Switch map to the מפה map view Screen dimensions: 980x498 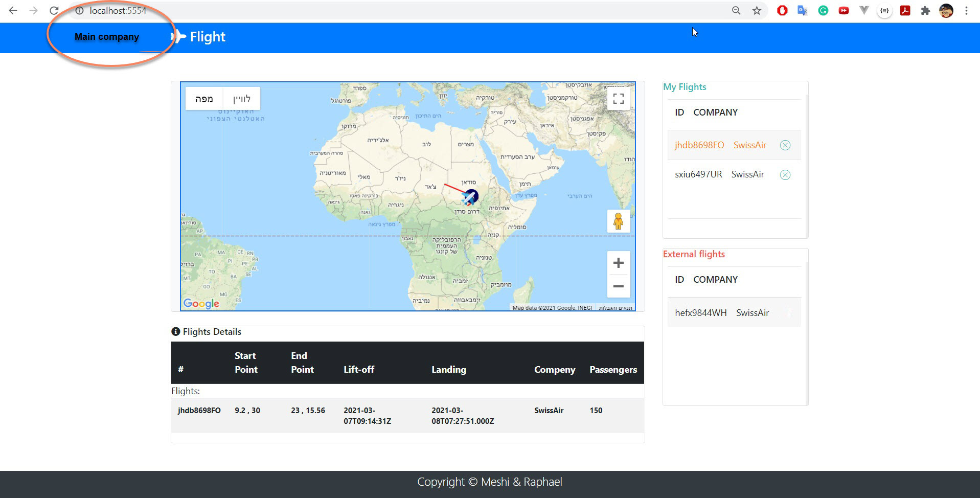point(204,99)
